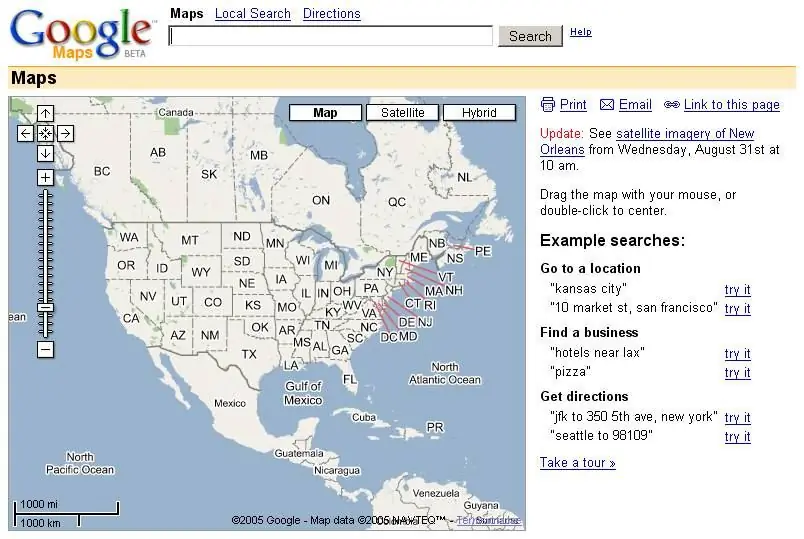The width and height of the screenshot is (804, 539).
Task: Open the Directions tab
Action: [332, 13]
